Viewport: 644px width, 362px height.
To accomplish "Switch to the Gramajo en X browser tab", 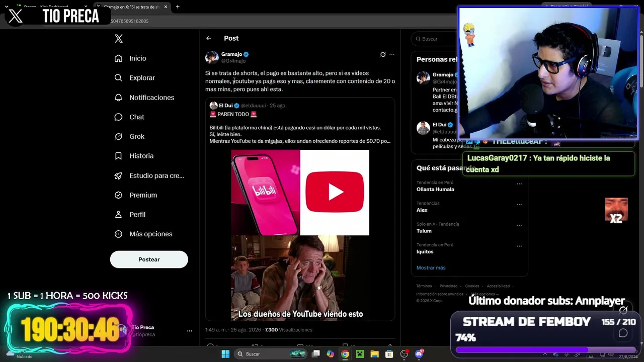I will 132,7.
